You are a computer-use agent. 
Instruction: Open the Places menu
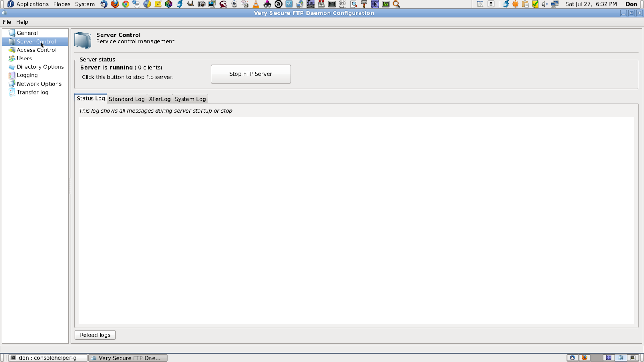(x=62, y=4)
